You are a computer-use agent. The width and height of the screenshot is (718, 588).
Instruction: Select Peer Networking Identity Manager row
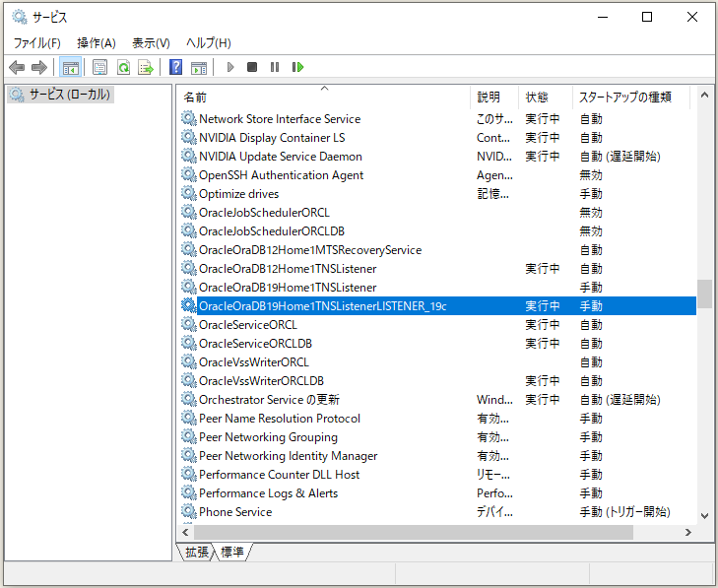(x=437, y=456)
